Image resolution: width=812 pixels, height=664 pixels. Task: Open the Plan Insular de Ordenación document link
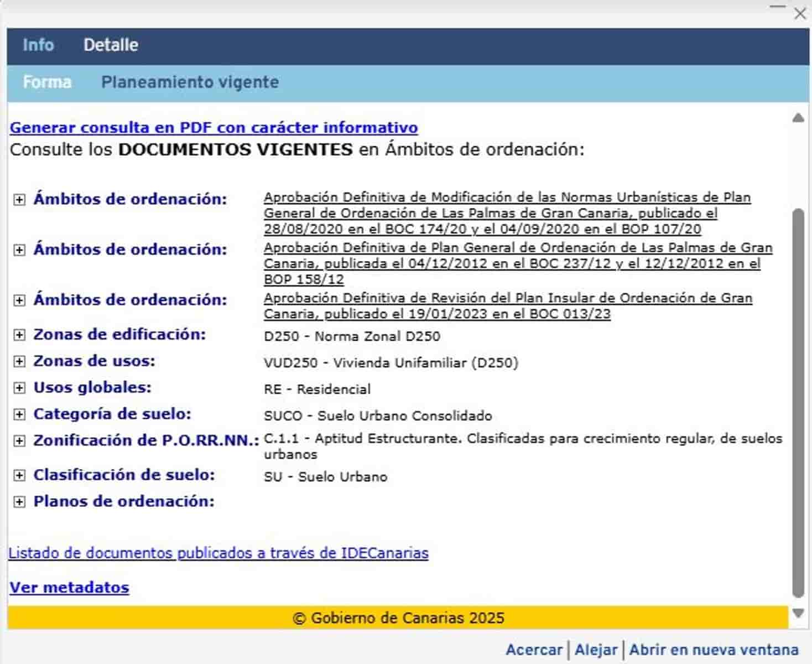507,306
